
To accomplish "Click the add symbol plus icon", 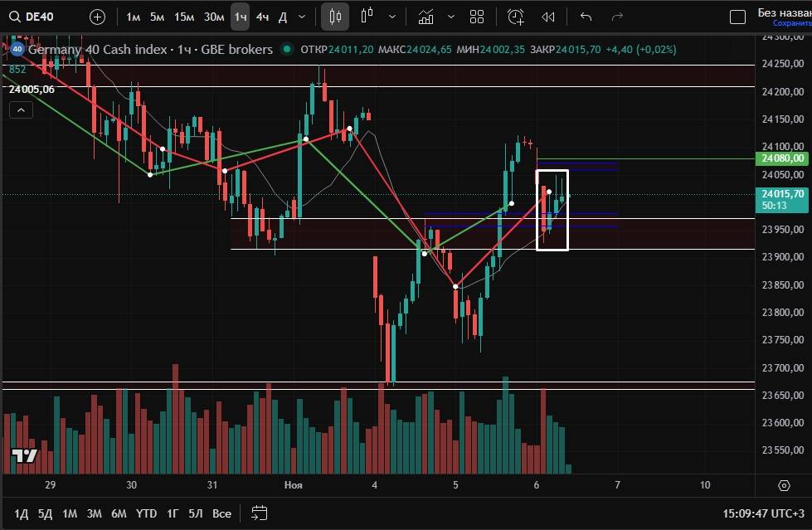I will [x=97, y=17].
